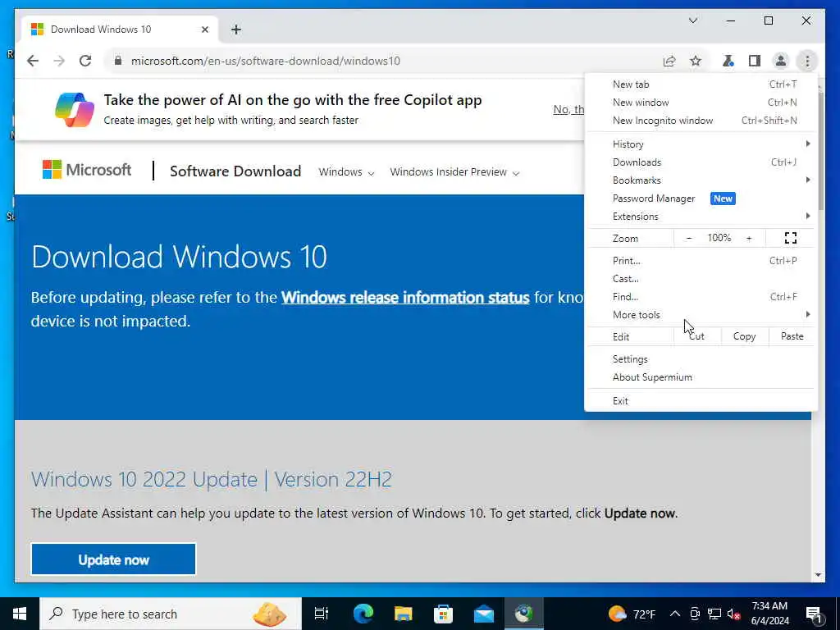Viewport: 840px width, 630px height.
Task: Increase zoom with the plus button
Action: coord(749,238)
